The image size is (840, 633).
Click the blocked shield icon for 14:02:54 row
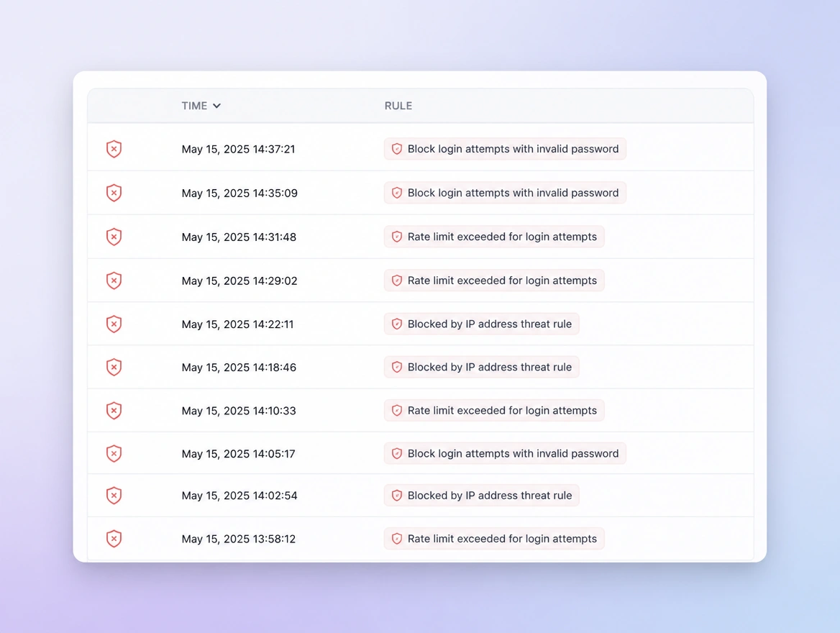click(114, 496)
